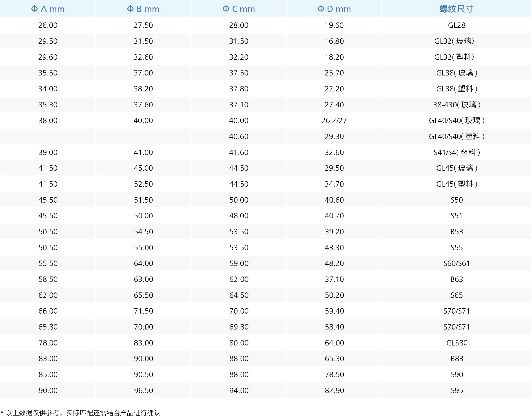
Task: Click the 96.50 value in column B
Action: (x=144, y=391)
